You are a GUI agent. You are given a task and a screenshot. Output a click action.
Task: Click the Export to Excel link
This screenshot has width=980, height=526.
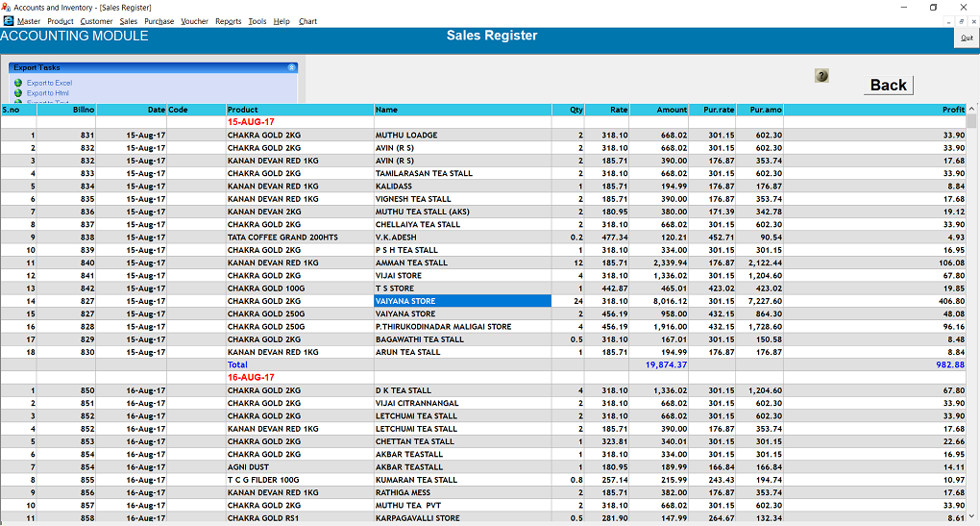click(49, 84)
